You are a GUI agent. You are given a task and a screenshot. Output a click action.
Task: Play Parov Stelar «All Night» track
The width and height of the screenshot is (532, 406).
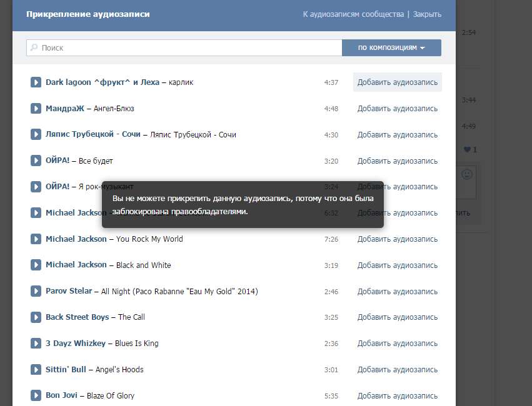36,291
